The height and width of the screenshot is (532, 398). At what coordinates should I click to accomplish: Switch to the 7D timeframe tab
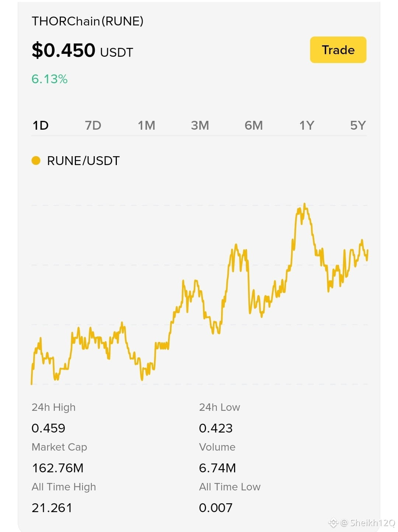click(93, 126)
